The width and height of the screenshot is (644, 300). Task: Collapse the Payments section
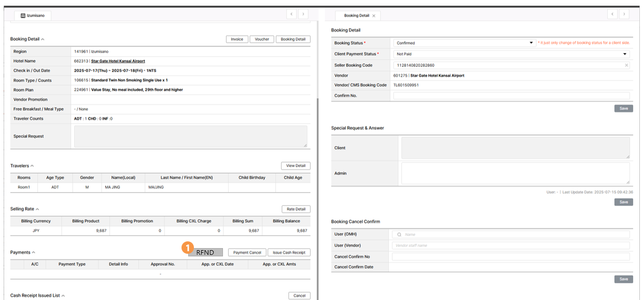pos(33,253)
